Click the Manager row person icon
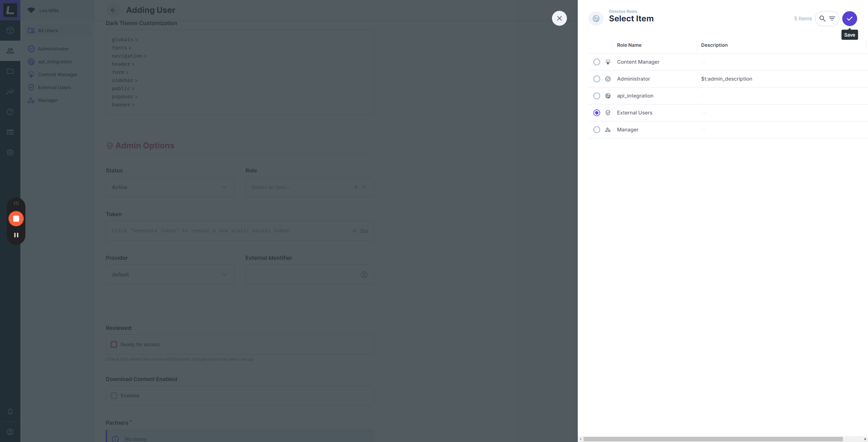868x442 pixels. pyautogui.click(x=608, y=130)
